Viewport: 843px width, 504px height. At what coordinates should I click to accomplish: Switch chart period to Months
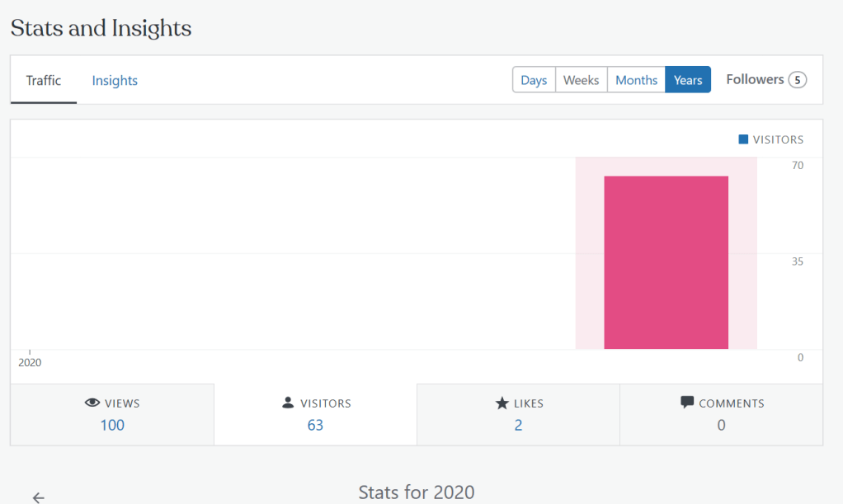coord(636,80)
